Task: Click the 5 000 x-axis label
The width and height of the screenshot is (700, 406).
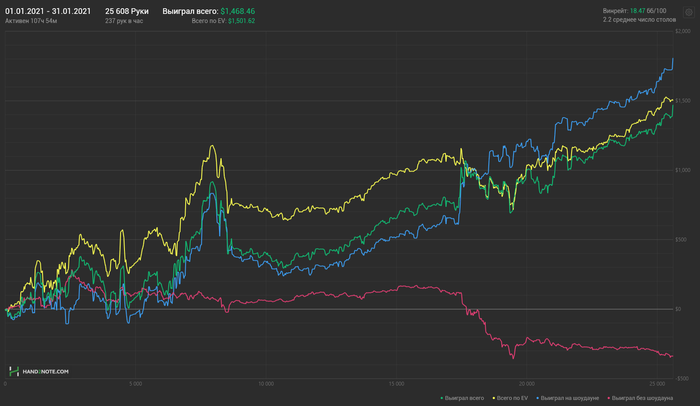Action: click(135, 384)
